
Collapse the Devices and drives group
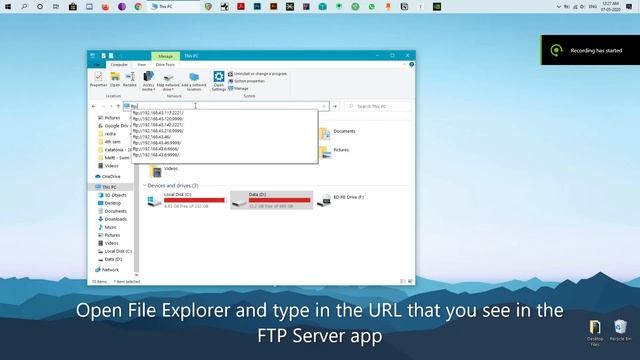(x=144, y=186)
